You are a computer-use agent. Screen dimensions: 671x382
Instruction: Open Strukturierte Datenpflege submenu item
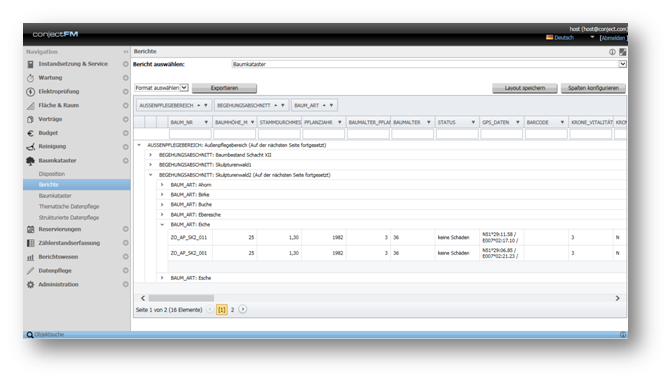point(69,218)
